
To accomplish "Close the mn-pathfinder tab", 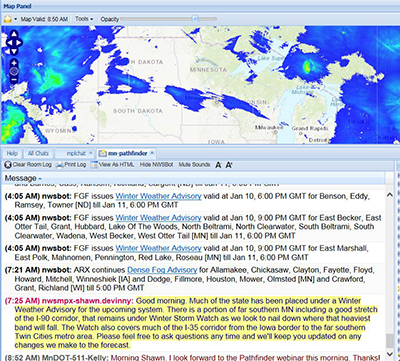I will [152, 153].
